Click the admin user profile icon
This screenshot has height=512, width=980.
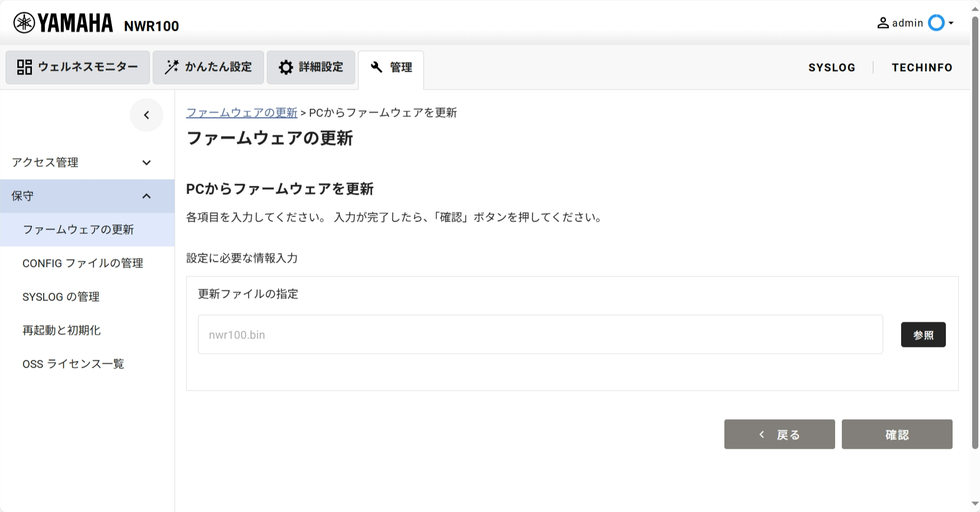pos(883,23)
